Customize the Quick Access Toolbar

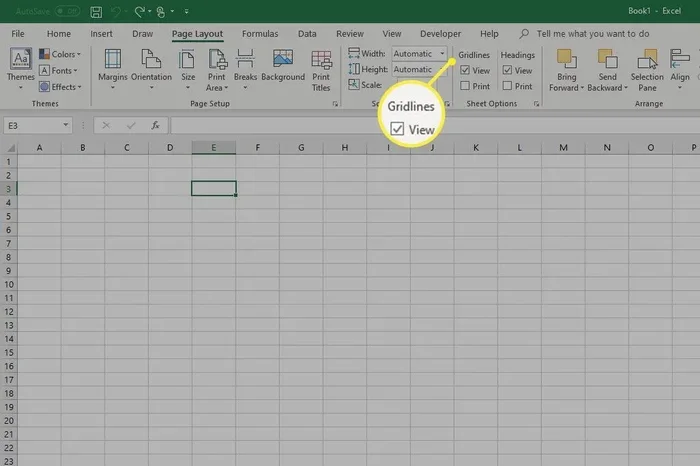(186, 12)
